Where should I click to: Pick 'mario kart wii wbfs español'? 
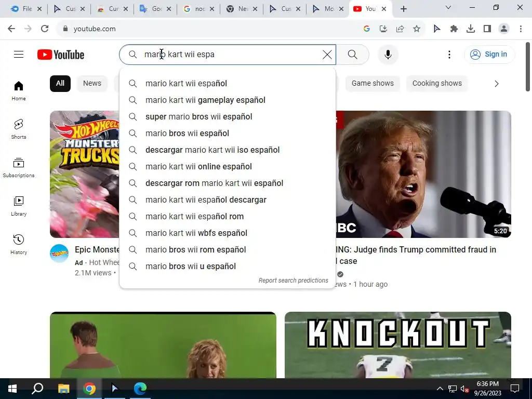[228, 233]
